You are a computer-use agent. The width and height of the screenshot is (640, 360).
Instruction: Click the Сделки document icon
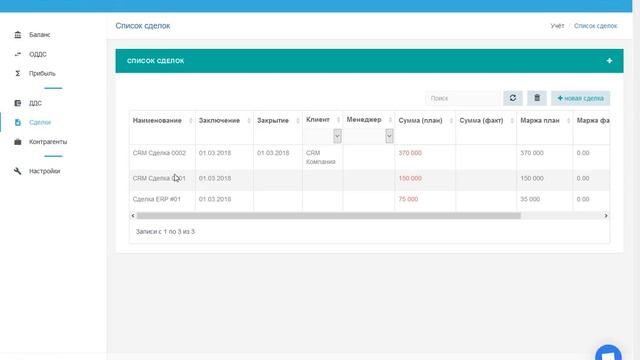[18, 122]
